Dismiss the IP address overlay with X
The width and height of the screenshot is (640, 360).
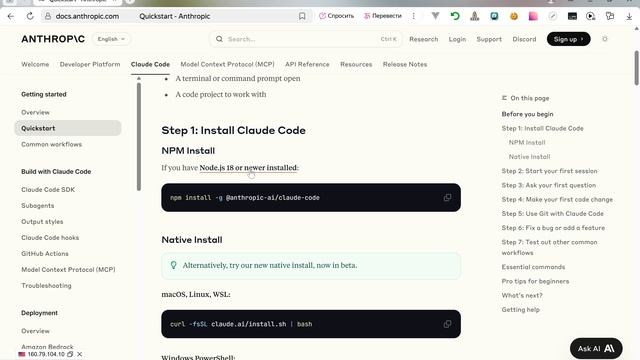[x=80, y=354]
